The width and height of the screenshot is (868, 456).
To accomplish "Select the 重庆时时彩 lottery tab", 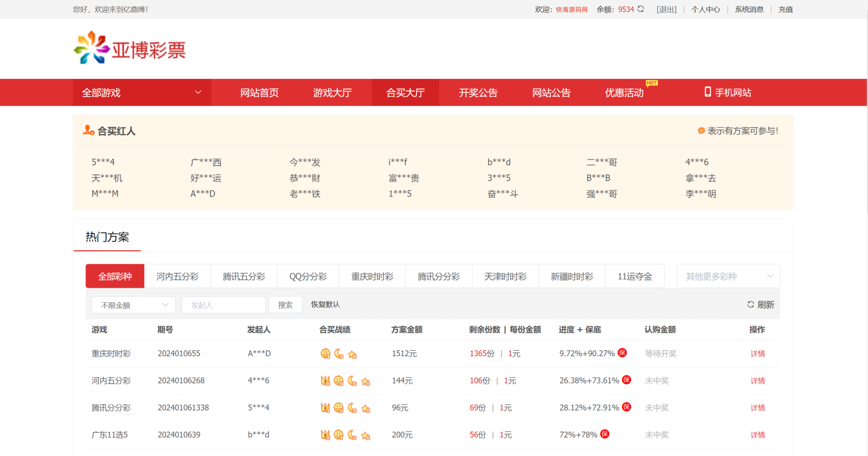I will tap(372, 277).
